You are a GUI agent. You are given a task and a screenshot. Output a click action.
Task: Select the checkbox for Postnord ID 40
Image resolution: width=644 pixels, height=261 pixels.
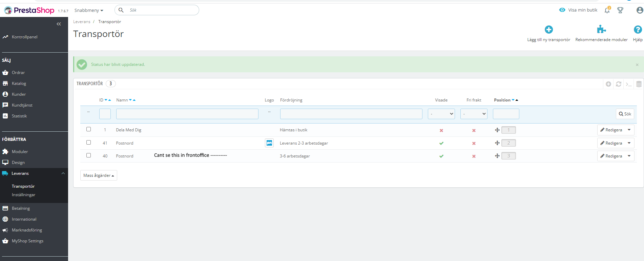pyautogui.click(x=89, y=155)
